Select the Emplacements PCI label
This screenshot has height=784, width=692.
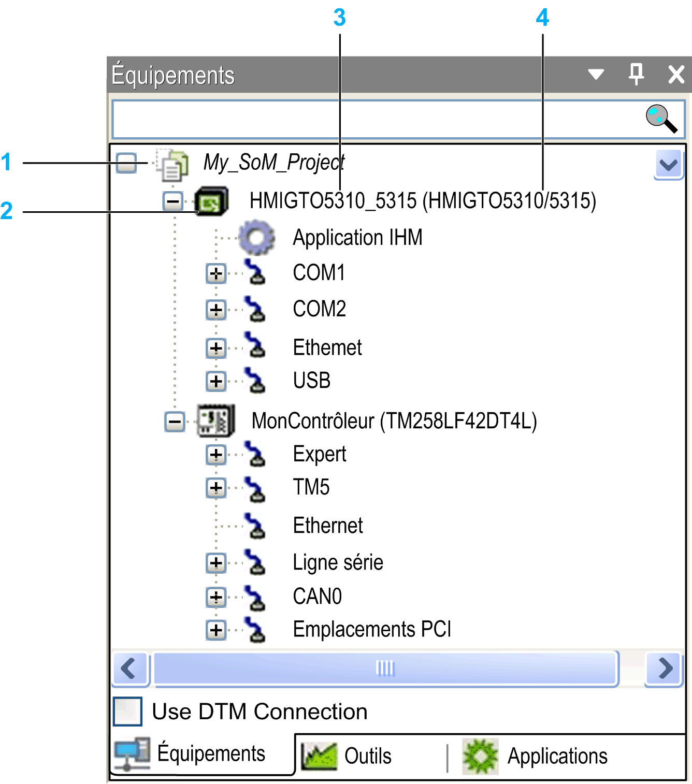click(372, 630)
